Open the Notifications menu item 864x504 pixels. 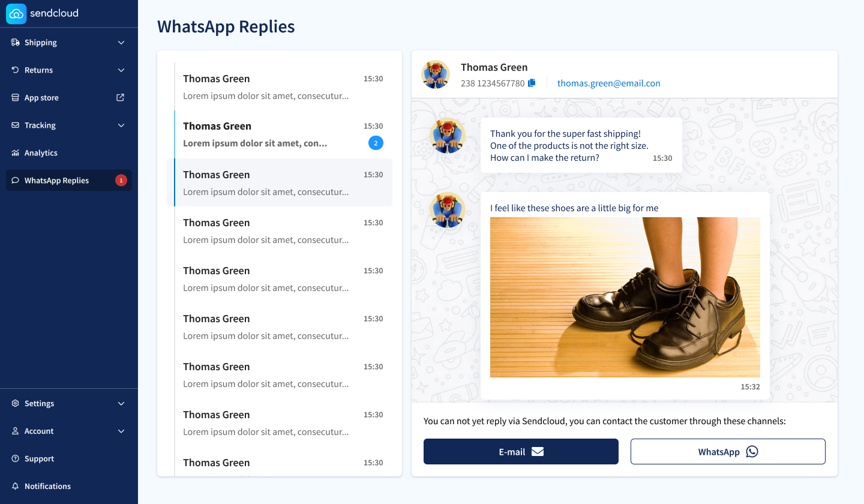69,487
